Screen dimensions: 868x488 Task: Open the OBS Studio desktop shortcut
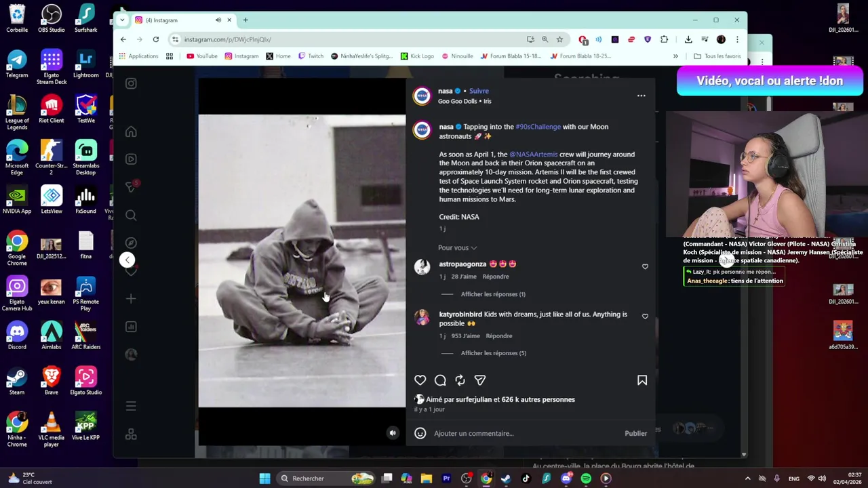click(52, 19)
